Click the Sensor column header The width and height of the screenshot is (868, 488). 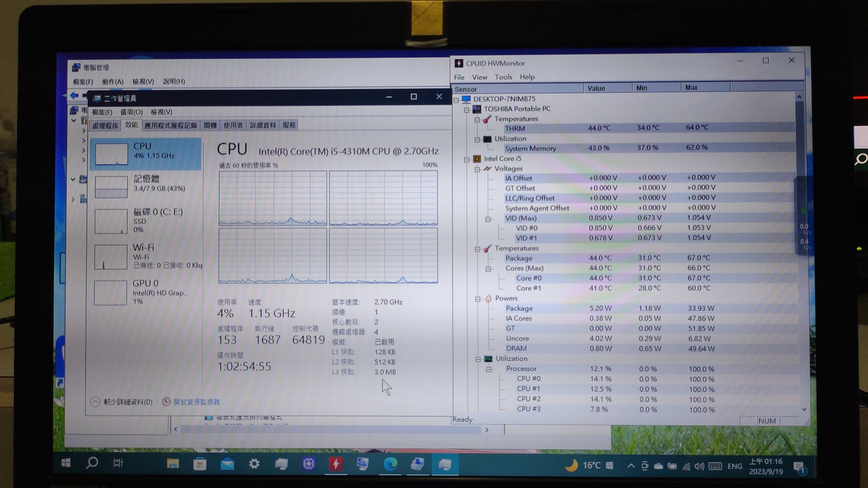point(518,88)
